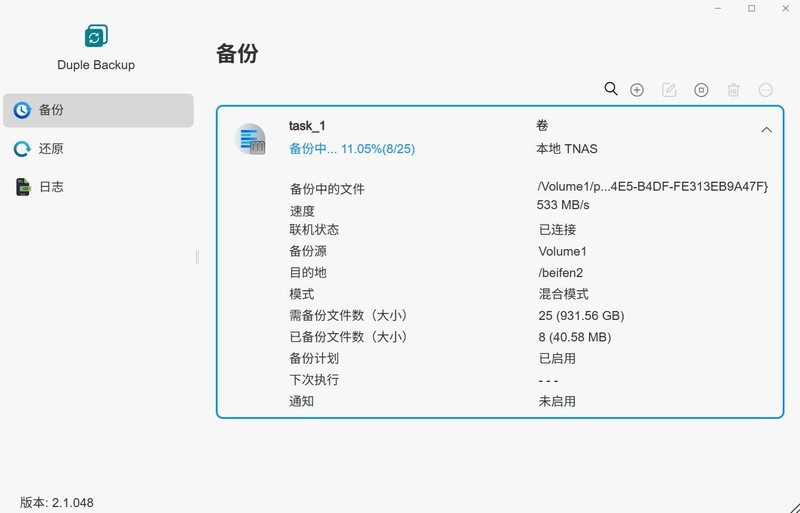
Task: Collapse task_1 details with chevron
Action: tap(766, 130)
